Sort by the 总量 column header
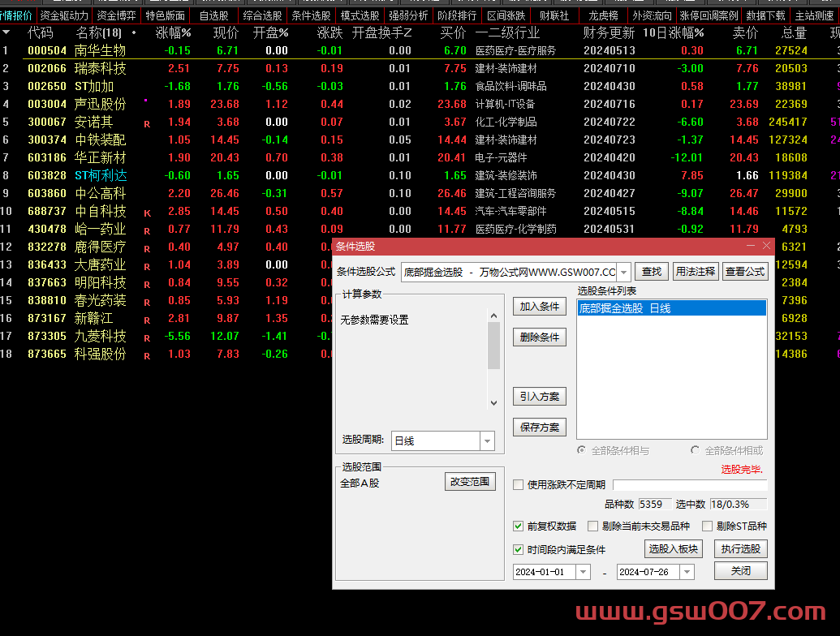Image resolution: width=840 pixels, height=636 pixels. [794, 33]
